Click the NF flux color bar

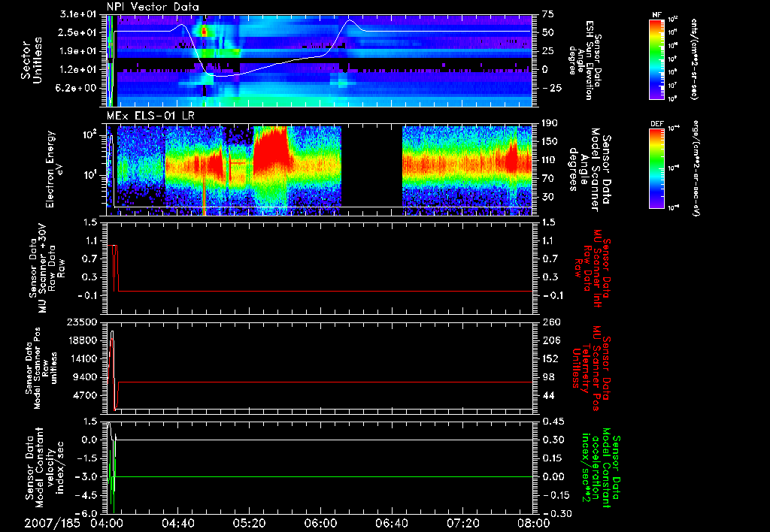click(x=657, y=59)
